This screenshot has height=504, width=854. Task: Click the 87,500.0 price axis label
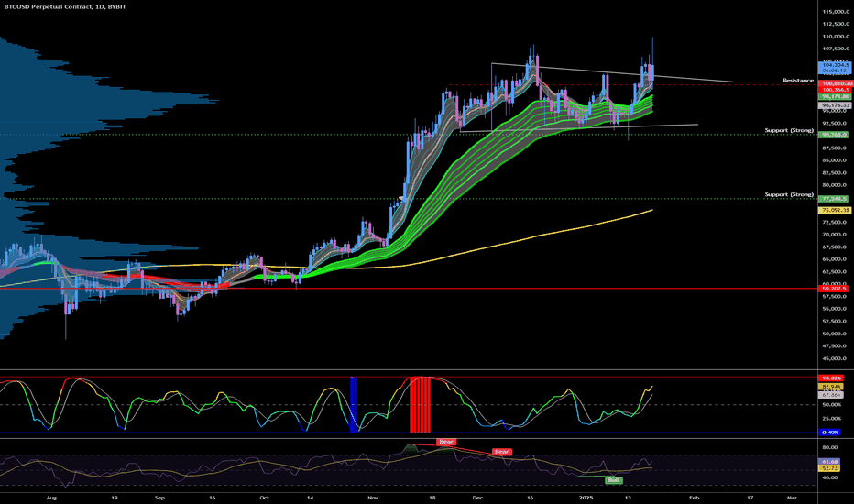836,148
